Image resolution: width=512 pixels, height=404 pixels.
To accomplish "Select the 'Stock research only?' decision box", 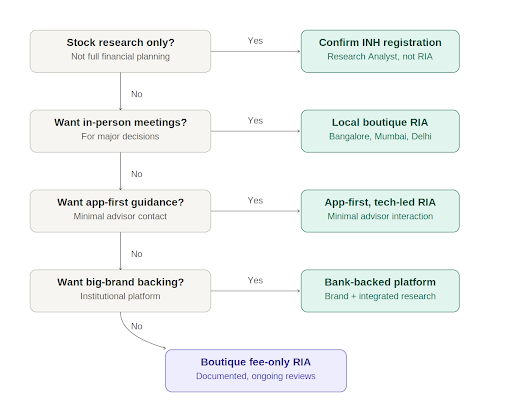I will pos(120,51).
